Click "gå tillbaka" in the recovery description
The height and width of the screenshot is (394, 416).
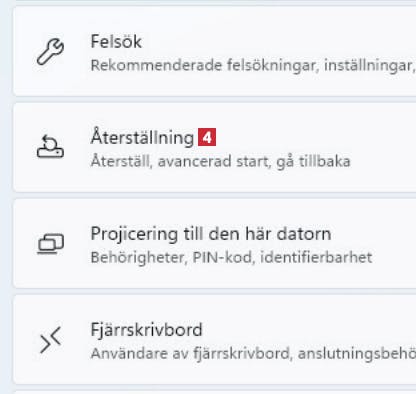click(x=313, y=161)
